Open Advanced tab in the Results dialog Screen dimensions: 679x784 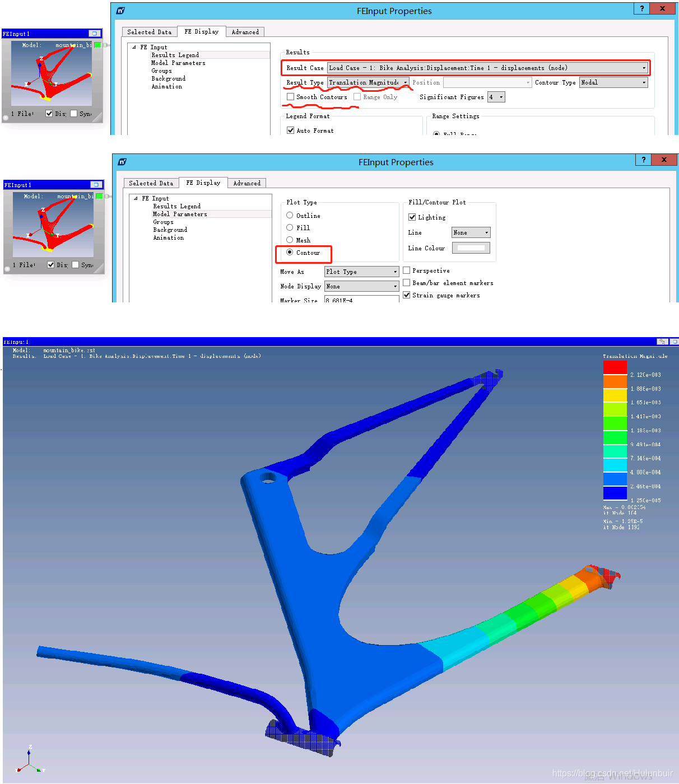click(245, 32)
